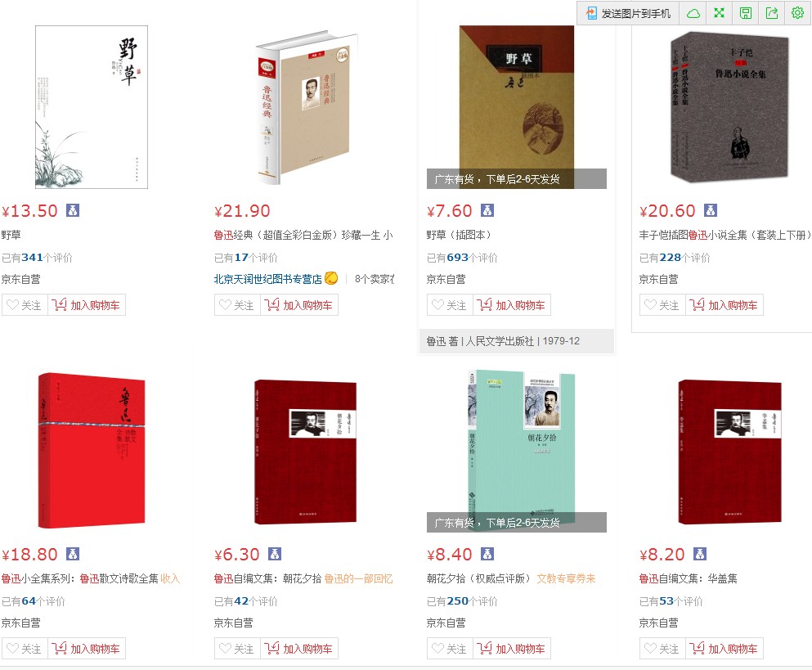Viewport: 812px width, 670px height.
Task: Open the 341 reviews link for 野草
Action: pyautogui.click(x=32, y=258)
